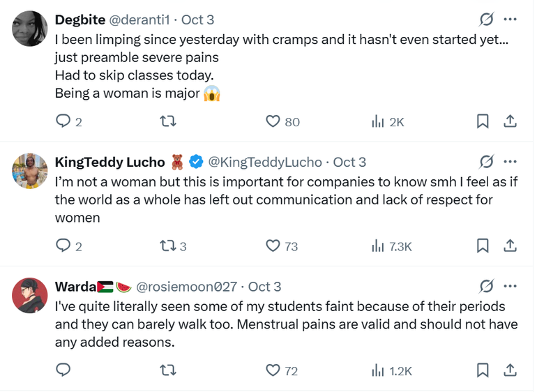537x392 pixels.
Task: Open @rosiemoon027 handle link
Action: (x=187, y=286)
